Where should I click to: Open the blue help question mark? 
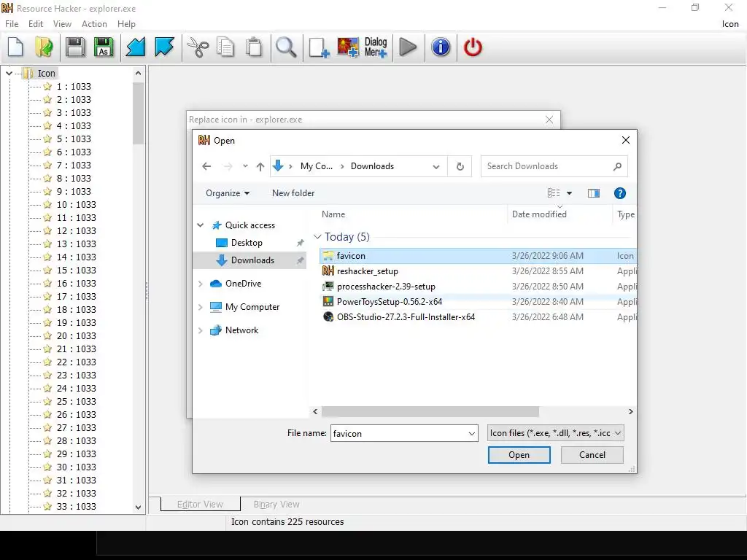[620, 192]
